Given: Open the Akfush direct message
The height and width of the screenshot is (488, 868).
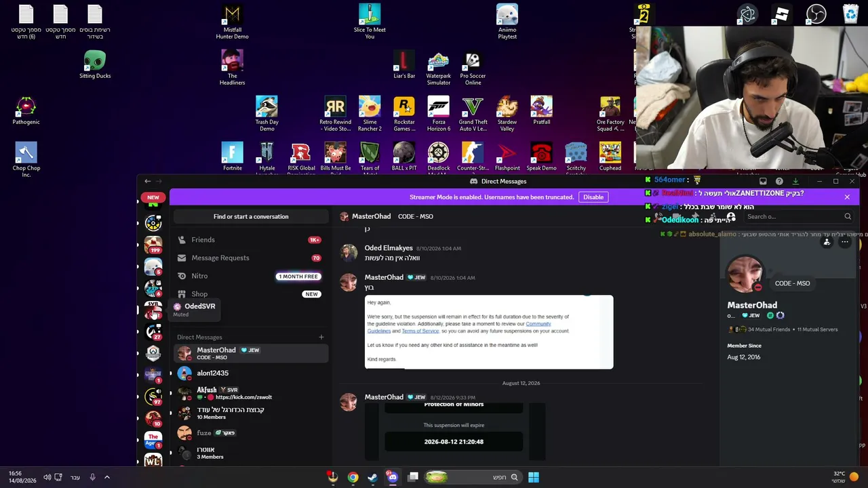Looking at the screenshot, I should coord(251,392).
